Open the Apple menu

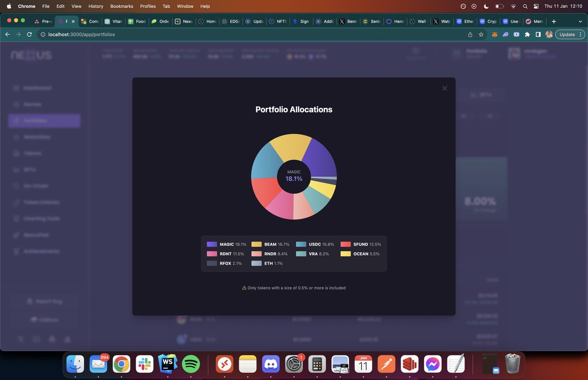coord(9,6)
